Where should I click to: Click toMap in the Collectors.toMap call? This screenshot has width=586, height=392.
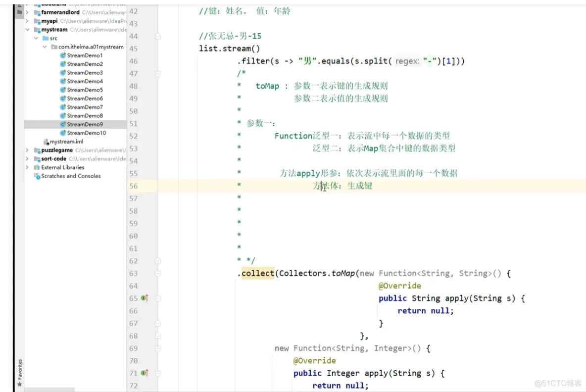coord(343,274)
